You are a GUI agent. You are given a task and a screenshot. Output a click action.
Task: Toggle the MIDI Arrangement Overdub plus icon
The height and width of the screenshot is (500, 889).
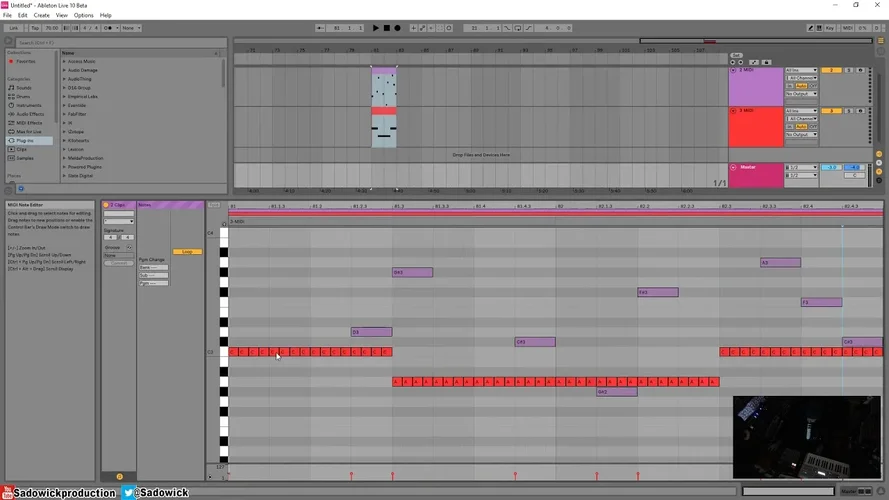click(x=413, y=28)
